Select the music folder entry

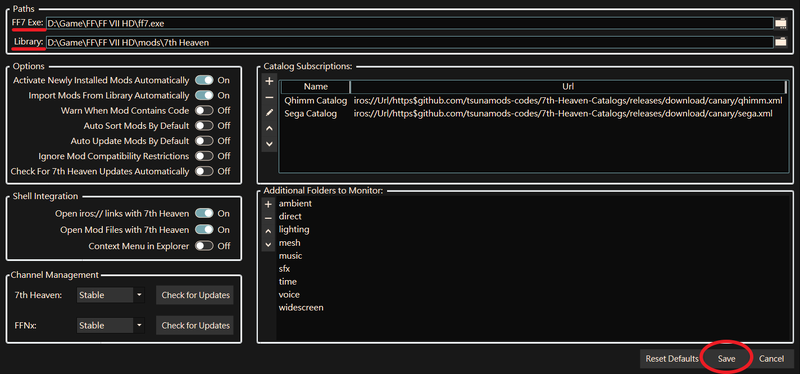(290, 256)
